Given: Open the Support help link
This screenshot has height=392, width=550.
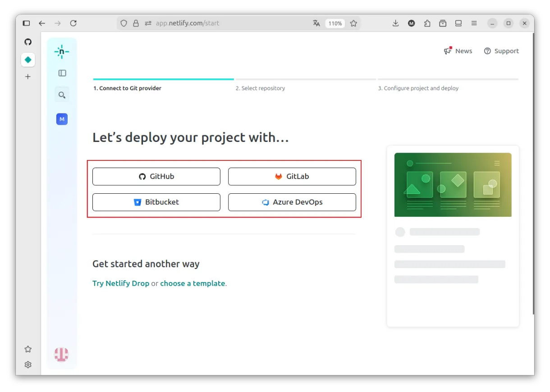Looking at the screenshot, I should tap(501, 51).
